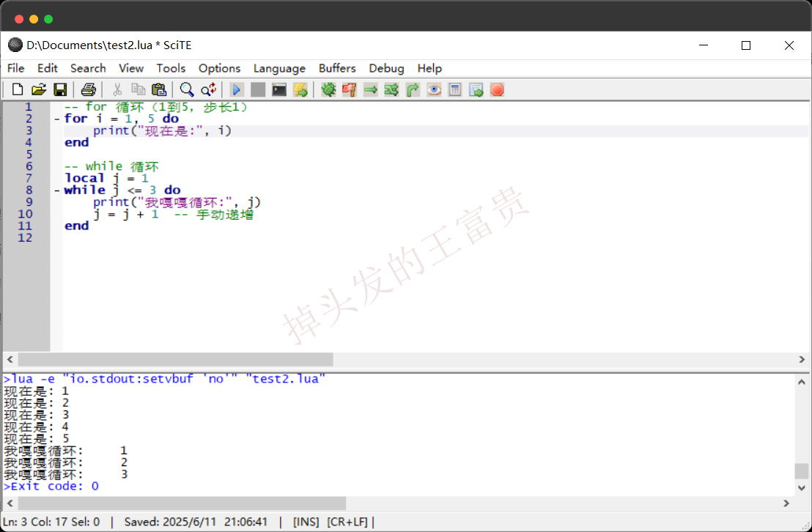The height and width of the screenshot is (532, 812).
Task: Open the Help menu
Action: 430,68
